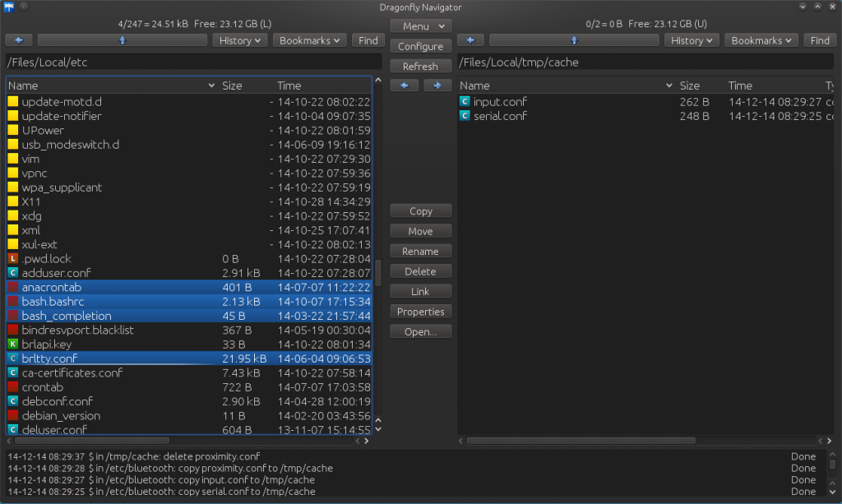Click the Dragonfly Navigator title bar app icon
This screenshot has height=504, width=842.
[8, 7]
